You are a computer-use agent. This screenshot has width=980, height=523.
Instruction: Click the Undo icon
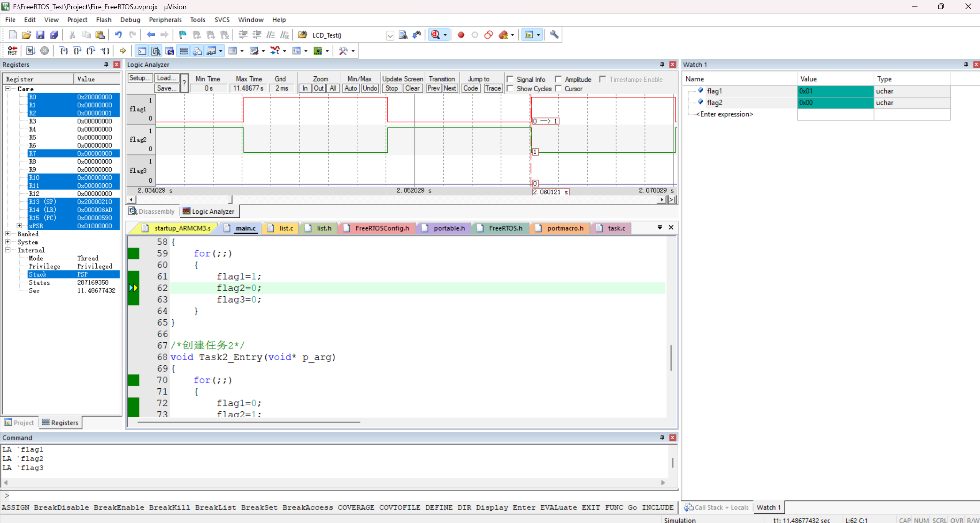[119, 35]
